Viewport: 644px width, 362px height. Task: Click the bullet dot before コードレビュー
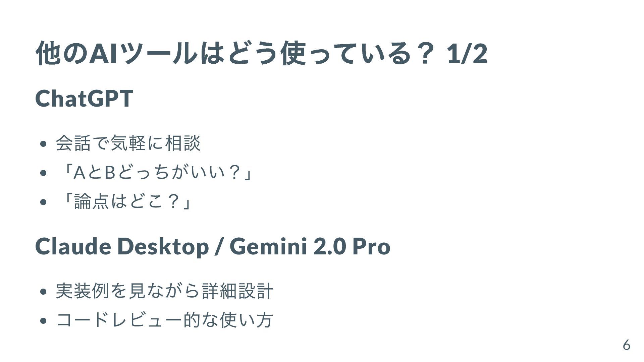pos(43,321)
